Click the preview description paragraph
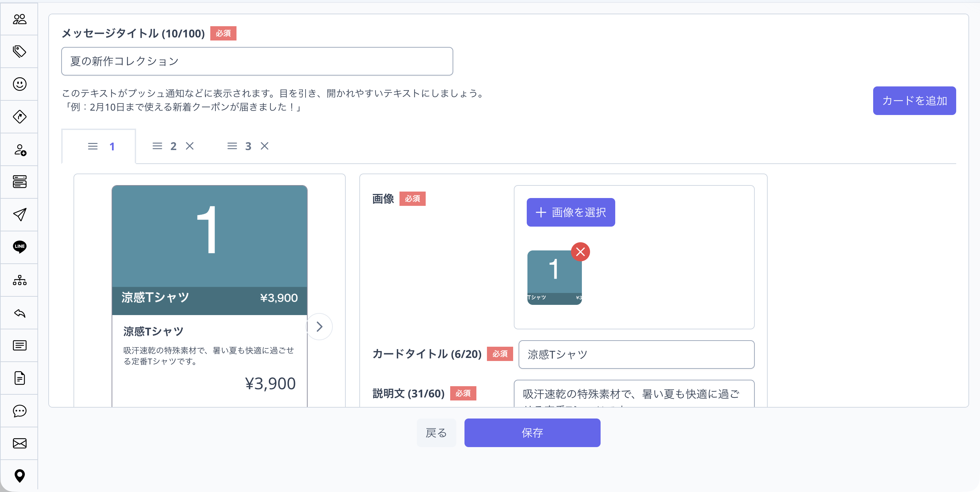 209,356
